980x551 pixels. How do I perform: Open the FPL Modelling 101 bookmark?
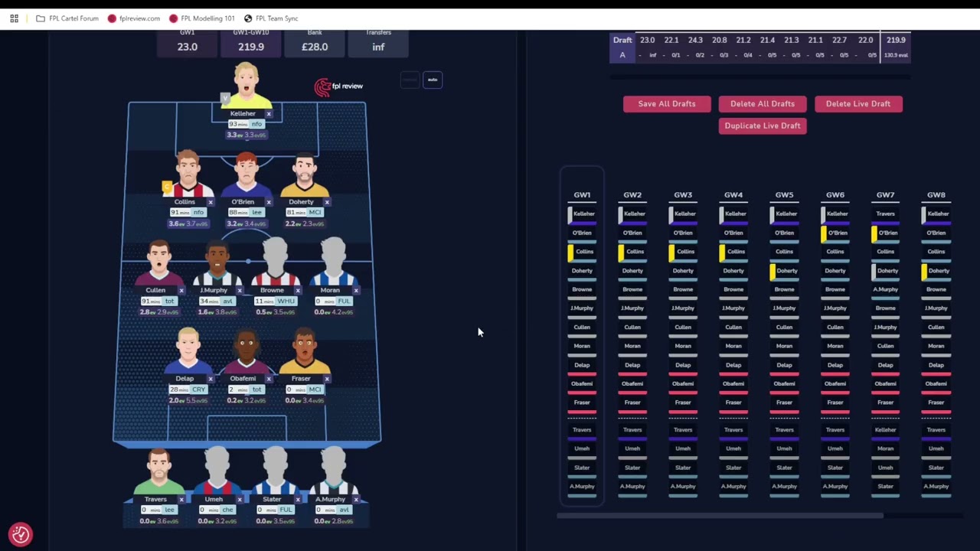tap(201, 18)
